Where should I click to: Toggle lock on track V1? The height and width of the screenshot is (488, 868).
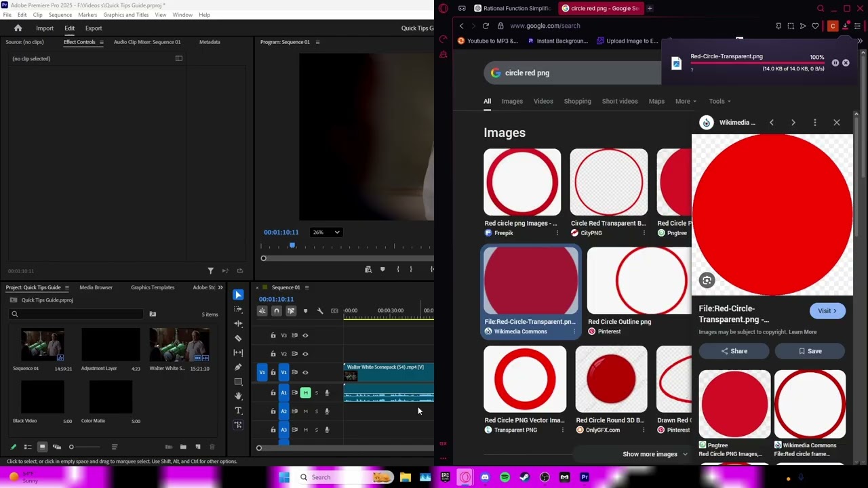pyautogui.click(x=273, y=372)
